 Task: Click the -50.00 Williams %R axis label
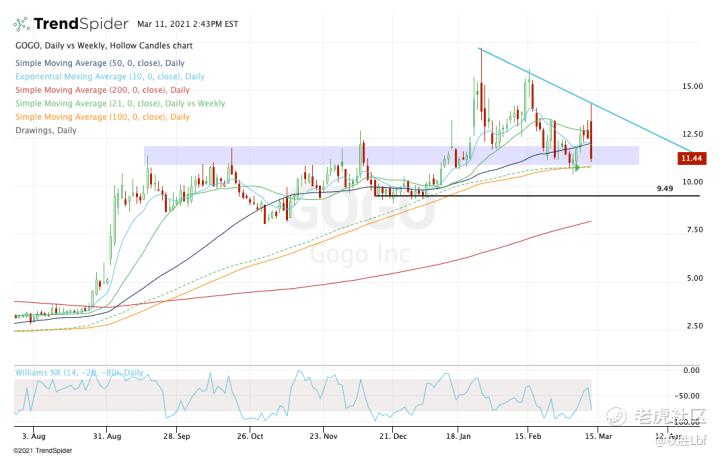coord(687,395)
